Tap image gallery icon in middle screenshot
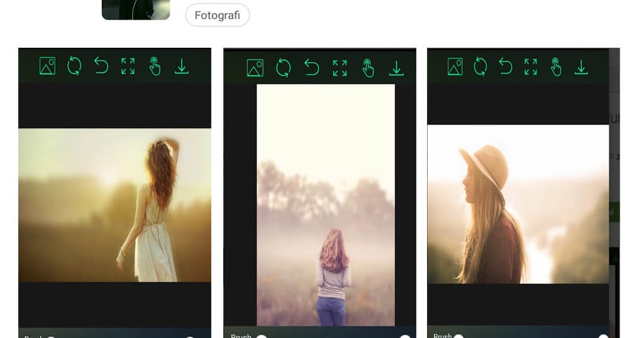Screen dimensions: 644x338 pos(255,68)
